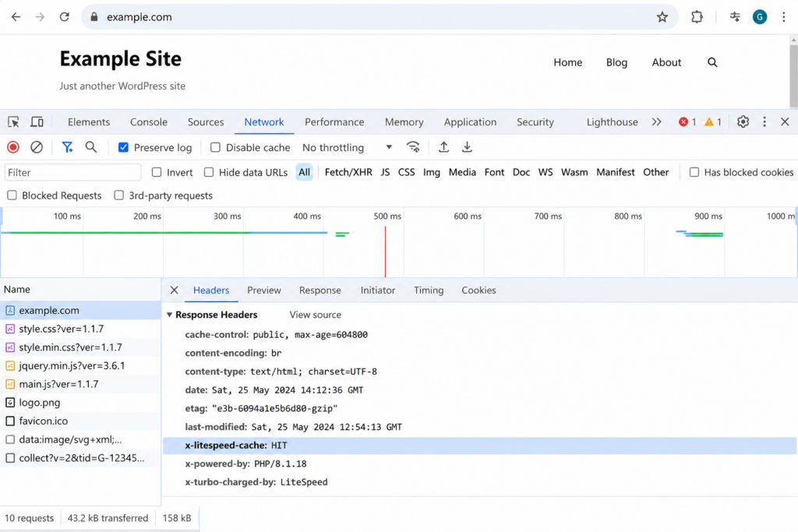Switch to the Response tab
The image size is (798, 532).
coord(320,290)
